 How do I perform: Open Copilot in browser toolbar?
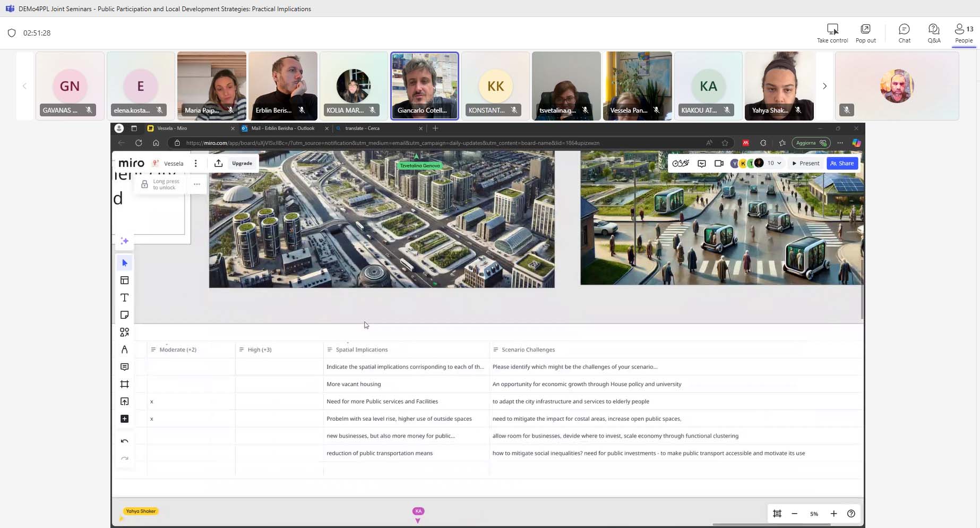click(x=856, y=143)
